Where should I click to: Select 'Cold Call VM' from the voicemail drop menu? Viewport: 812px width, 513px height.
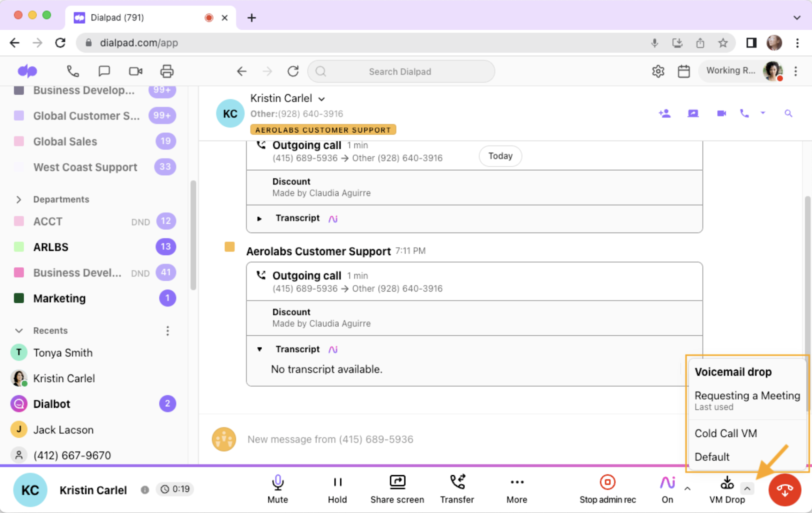[726, 433]
